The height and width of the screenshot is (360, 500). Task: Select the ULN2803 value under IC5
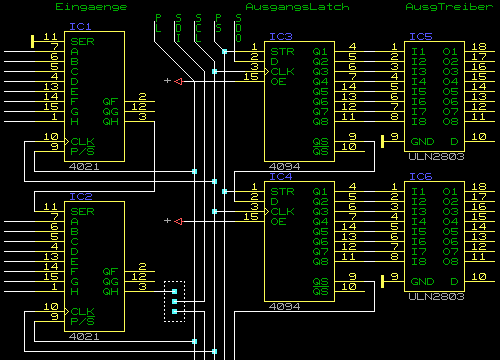pyautogui.click(x=436, y=156)
